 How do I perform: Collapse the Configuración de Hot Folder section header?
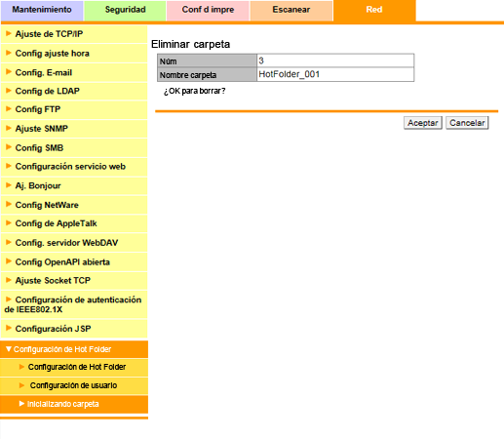74,349
